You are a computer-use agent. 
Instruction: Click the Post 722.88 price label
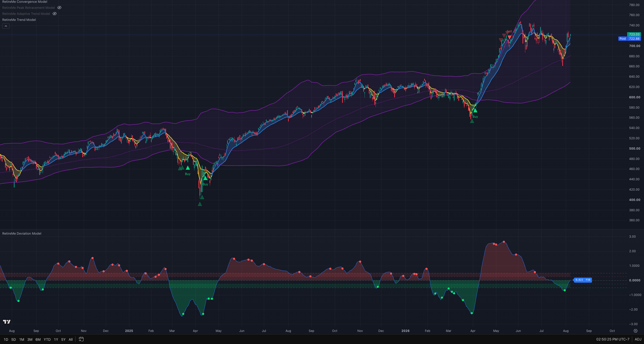pos(630,39)
